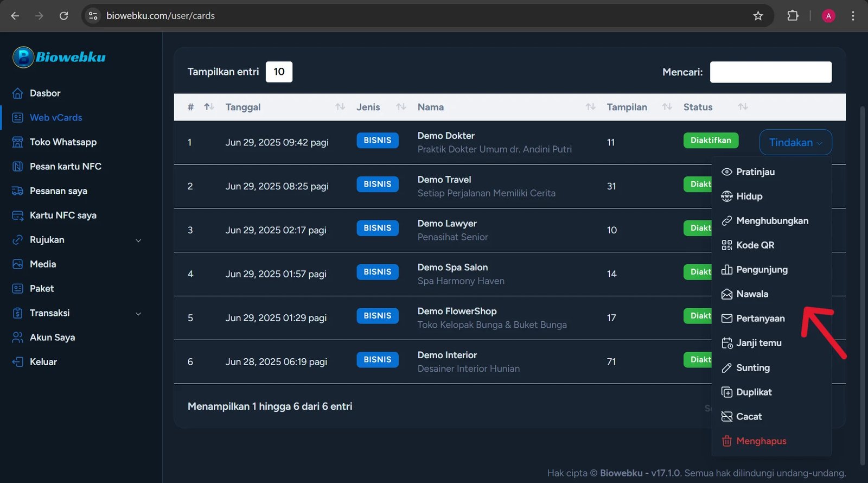Open Chrome three-dot menu
868x483 pixels.
pos(853,16)
